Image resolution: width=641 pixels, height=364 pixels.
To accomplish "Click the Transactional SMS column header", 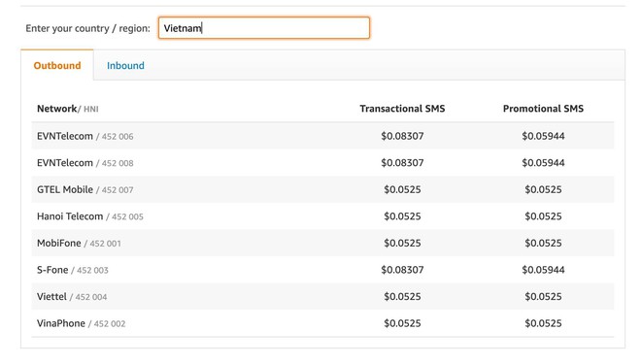I will click(402, 109).
